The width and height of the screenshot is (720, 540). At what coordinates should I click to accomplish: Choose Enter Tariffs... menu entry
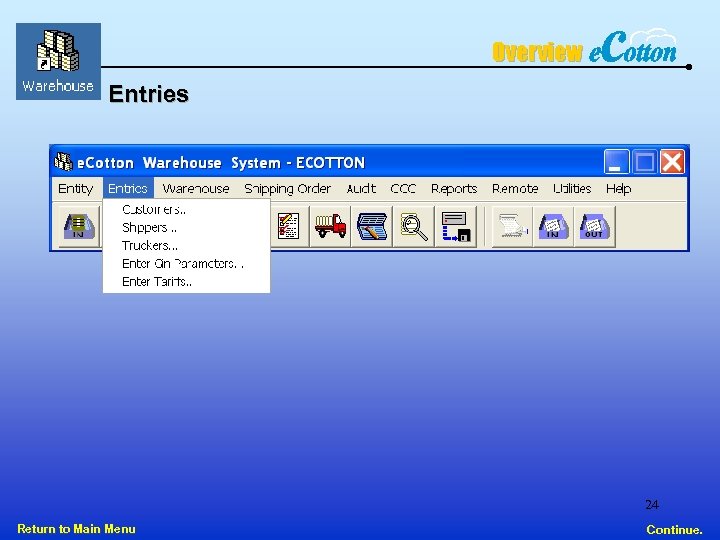186,281
